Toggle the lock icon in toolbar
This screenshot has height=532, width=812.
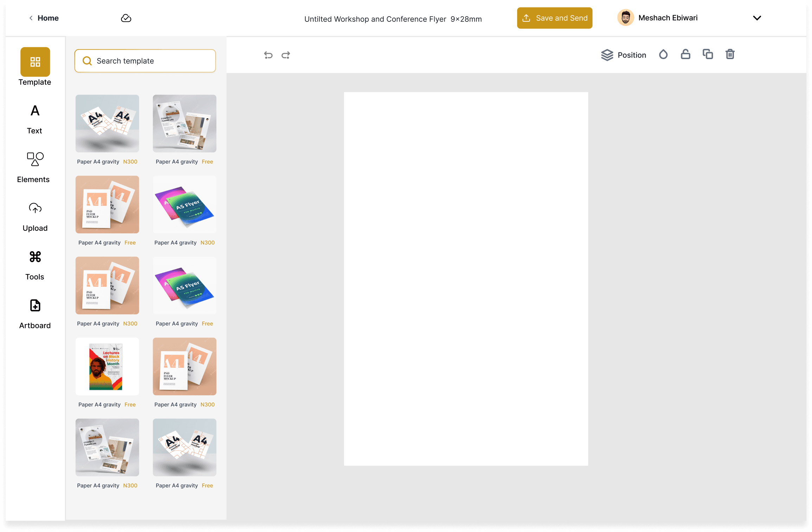click(685, 54)
